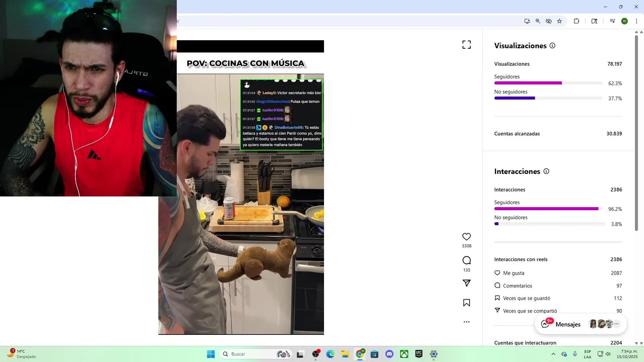Click the Cuentas alcanzadas label
Screen dimensions: 644x362
[x=517, y=134]
